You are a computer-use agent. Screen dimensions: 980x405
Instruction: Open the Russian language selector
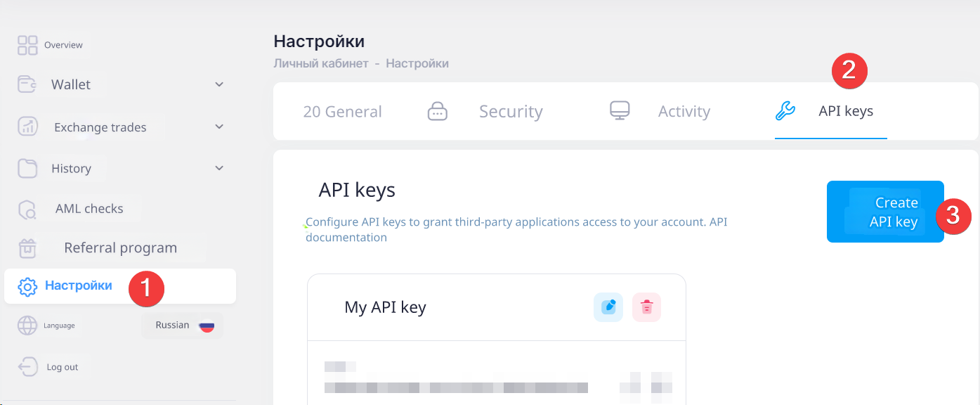(x=183, y=326)
